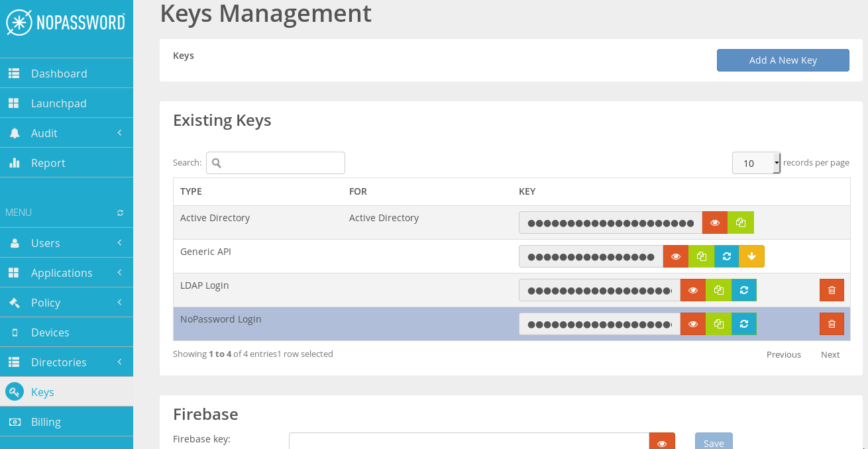Reveal the Generic API key with eye
Image resolution: width=868 pixels, height=449 pixels.
[676, 256]
